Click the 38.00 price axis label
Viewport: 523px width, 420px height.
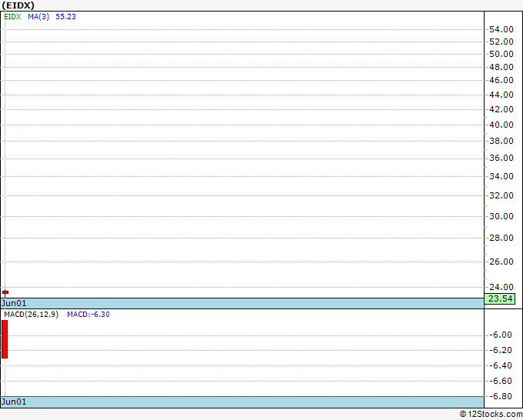[x=501, y=141]
